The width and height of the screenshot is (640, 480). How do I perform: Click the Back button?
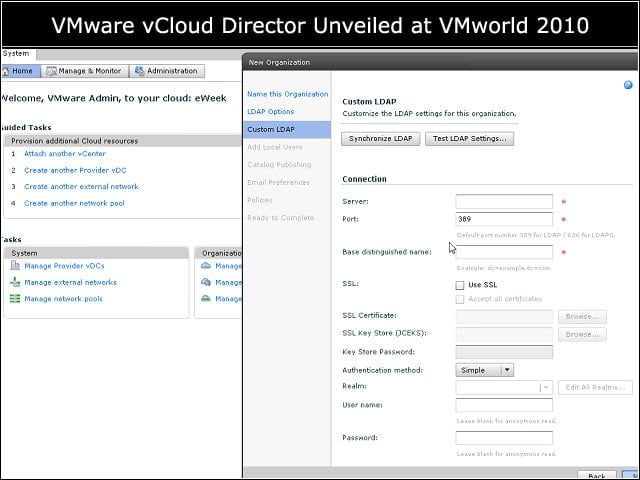[x=597, y=475]
